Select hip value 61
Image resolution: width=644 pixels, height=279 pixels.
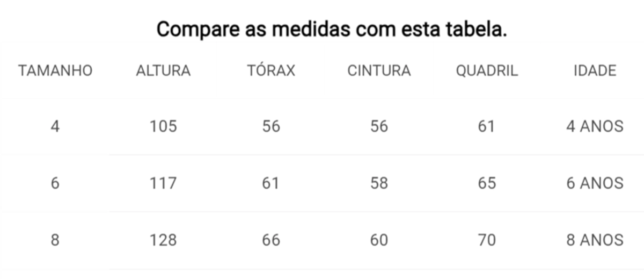click(486, 126)
